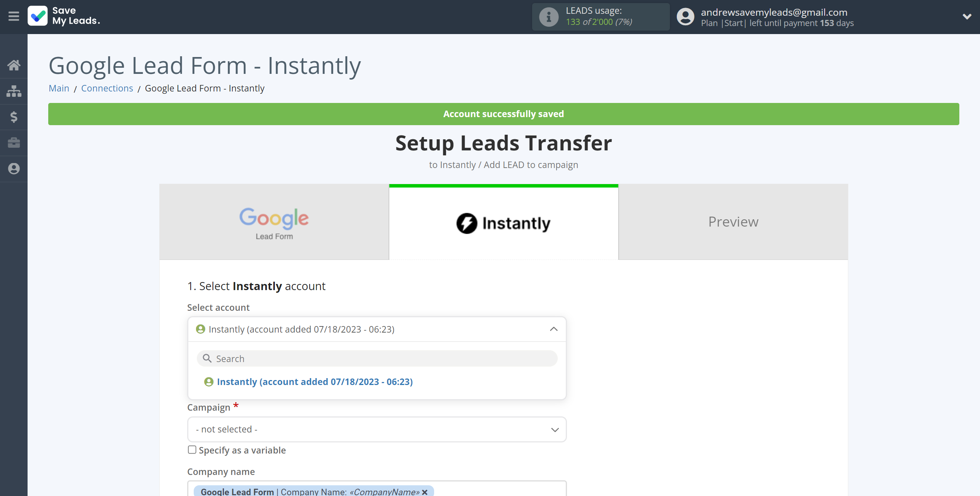Open the account selector dropdown
This screenshot has width=980, height=496.
[x=377, y=329]
